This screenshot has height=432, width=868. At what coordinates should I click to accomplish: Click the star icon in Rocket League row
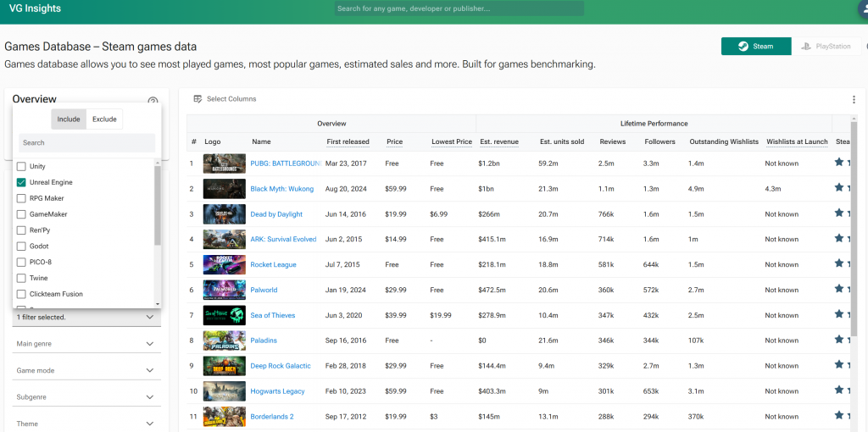point(838,263)
